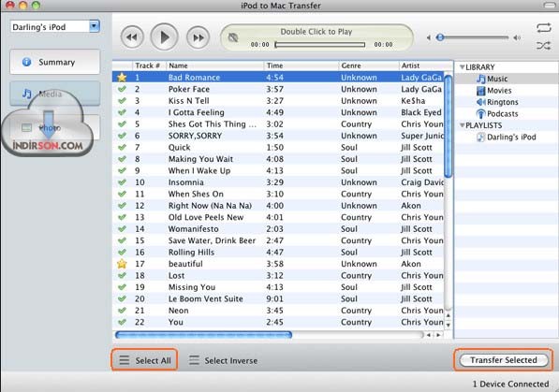The height and width of the screenshot is (392, 559).
Task: Collapse the LIBRARY section triangle
Action: point(462,67)
